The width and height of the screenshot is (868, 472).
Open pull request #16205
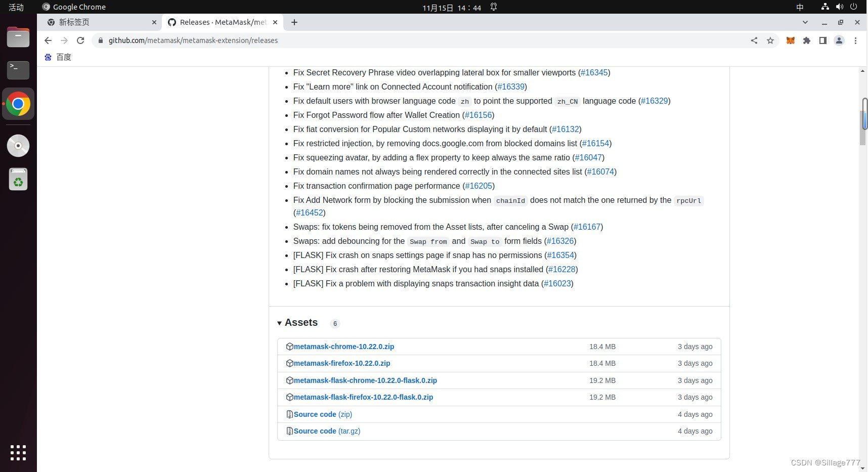[x=479, y=186]
